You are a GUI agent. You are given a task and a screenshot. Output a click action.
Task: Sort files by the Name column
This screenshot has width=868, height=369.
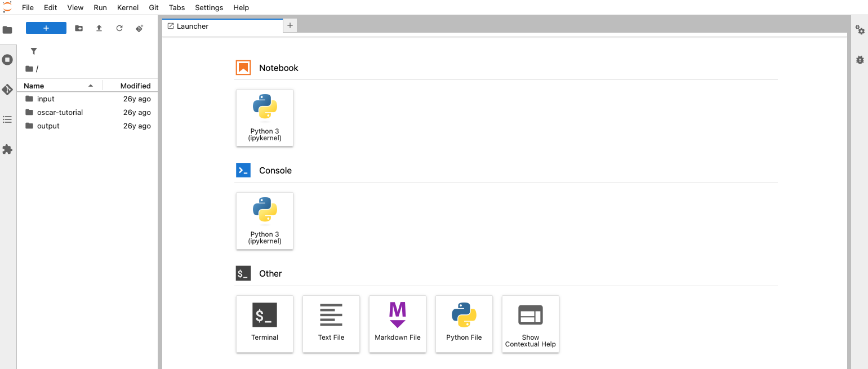(33, 86)
